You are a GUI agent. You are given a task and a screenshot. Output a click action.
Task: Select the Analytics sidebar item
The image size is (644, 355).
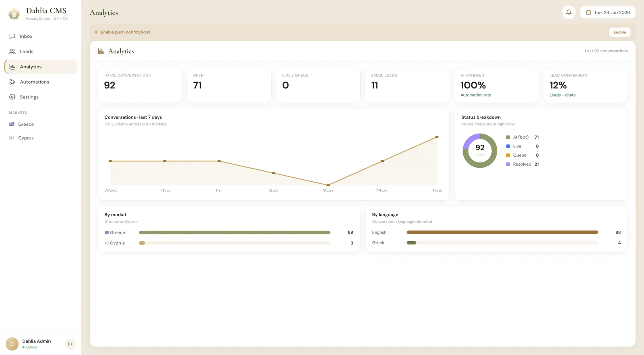[x=41, y=67]
